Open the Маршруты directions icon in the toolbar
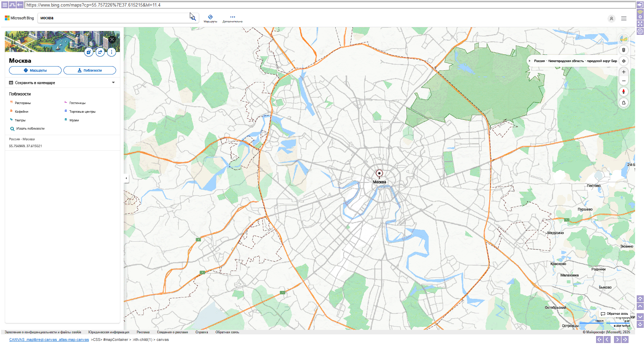 [x=211, y=17]
